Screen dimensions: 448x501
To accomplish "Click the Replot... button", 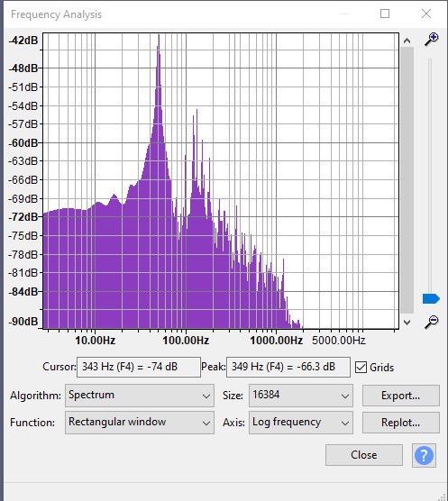I will point(401,423).
